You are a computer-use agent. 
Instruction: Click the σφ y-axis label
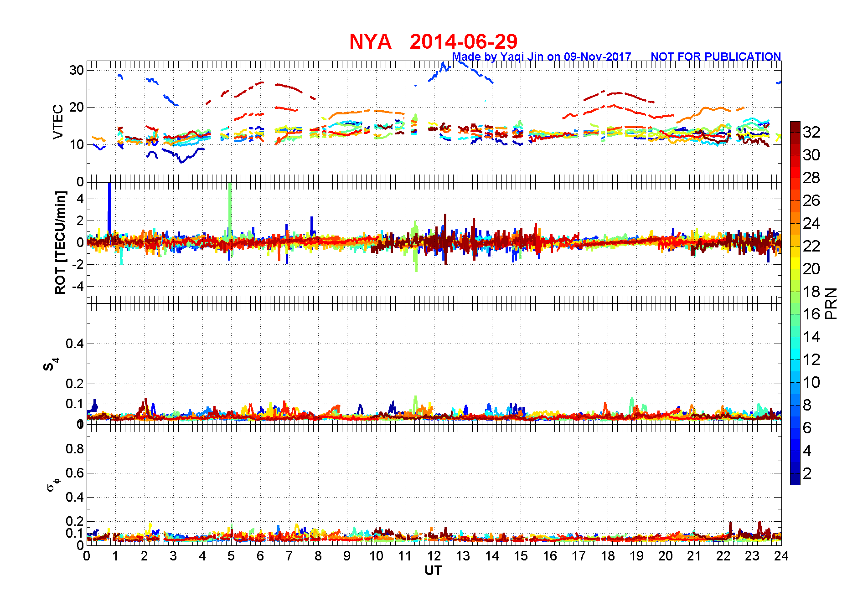[53, 485]
